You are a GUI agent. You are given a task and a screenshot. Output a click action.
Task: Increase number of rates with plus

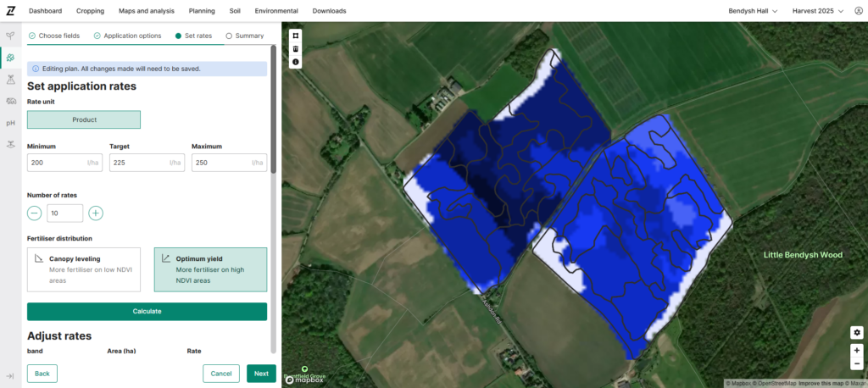[x=96, y=213]
